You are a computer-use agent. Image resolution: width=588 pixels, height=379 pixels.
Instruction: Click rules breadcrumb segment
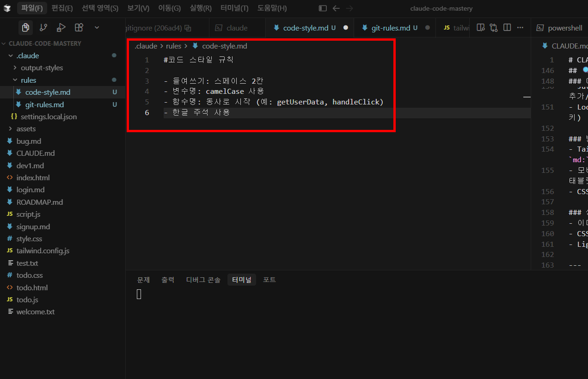(x=174, y=46)
